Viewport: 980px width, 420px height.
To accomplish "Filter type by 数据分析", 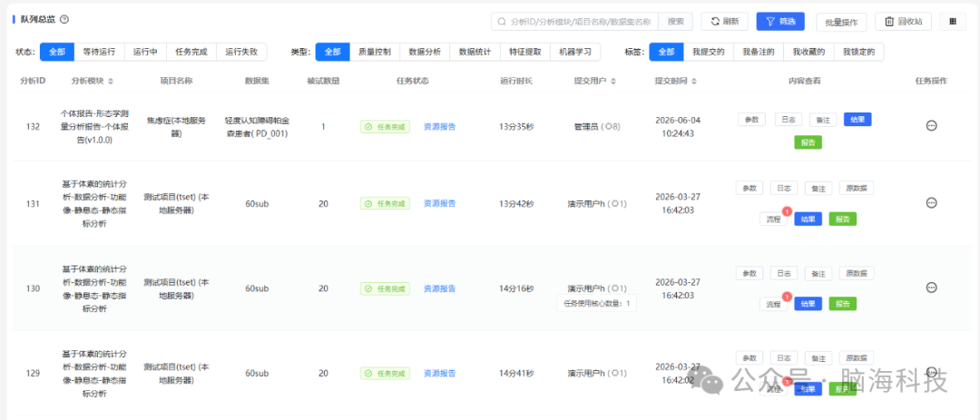I will (x=425, y=52).
